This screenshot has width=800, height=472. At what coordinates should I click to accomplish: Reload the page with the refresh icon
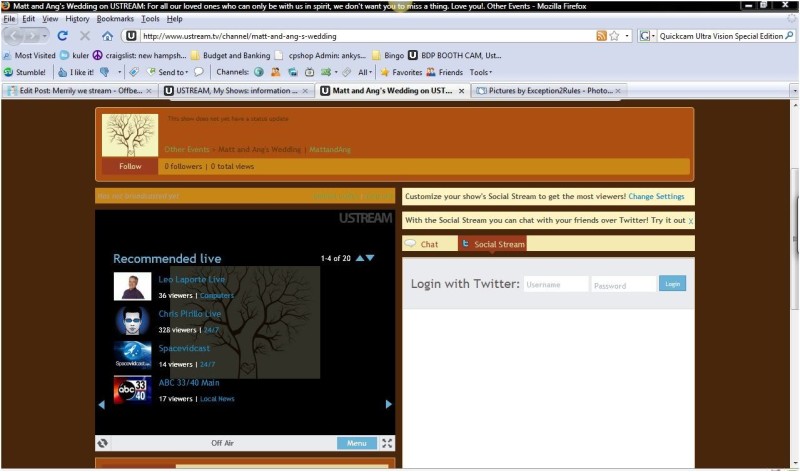point(62,36)
